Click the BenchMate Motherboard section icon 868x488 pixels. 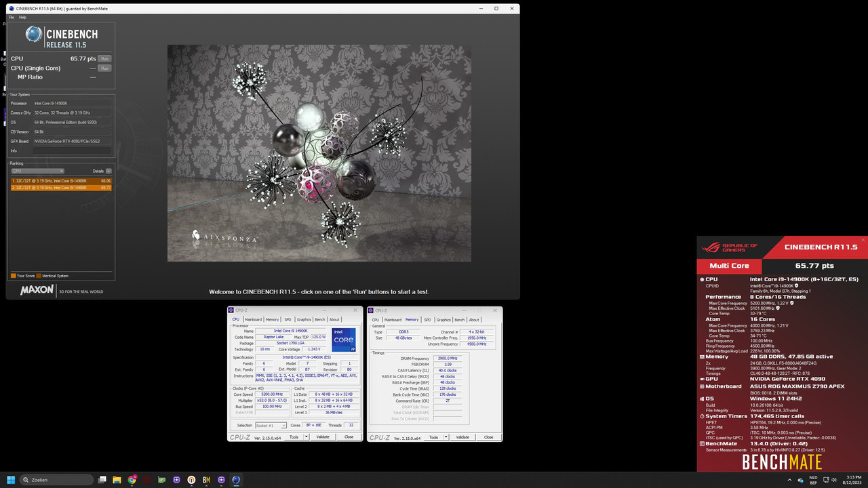pos(702,386)
